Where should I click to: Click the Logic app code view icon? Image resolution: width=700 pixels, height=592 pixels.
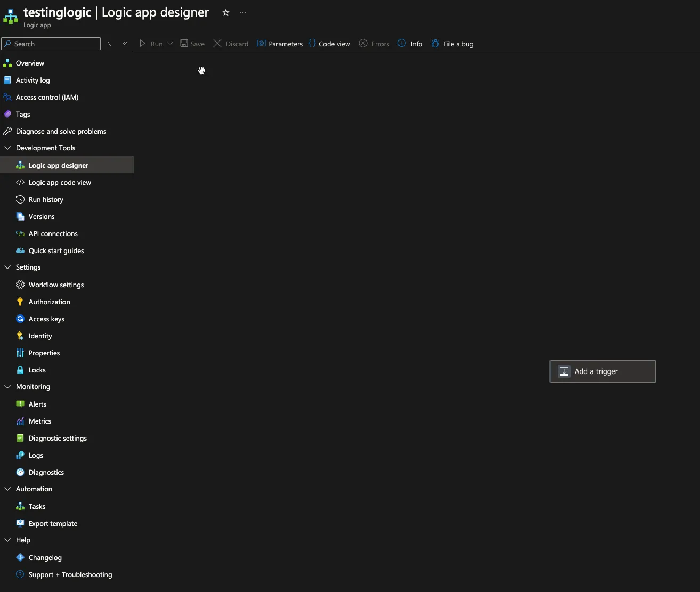click(20, 183)
